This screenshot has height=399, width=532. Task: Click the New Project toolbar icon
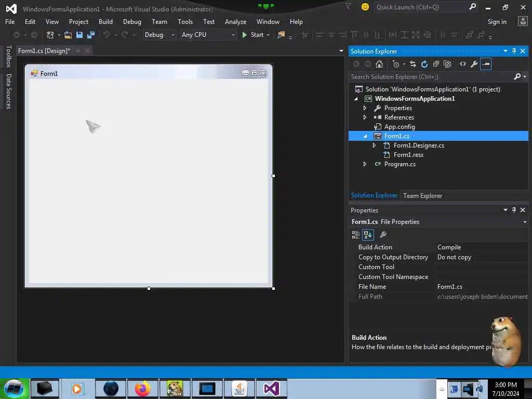click(50, 35)
